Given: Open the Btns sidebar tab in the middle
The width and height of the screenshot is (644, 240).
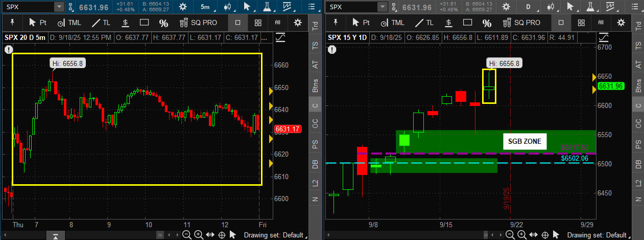Looking at the screenshot, I should tap(315, 85).
